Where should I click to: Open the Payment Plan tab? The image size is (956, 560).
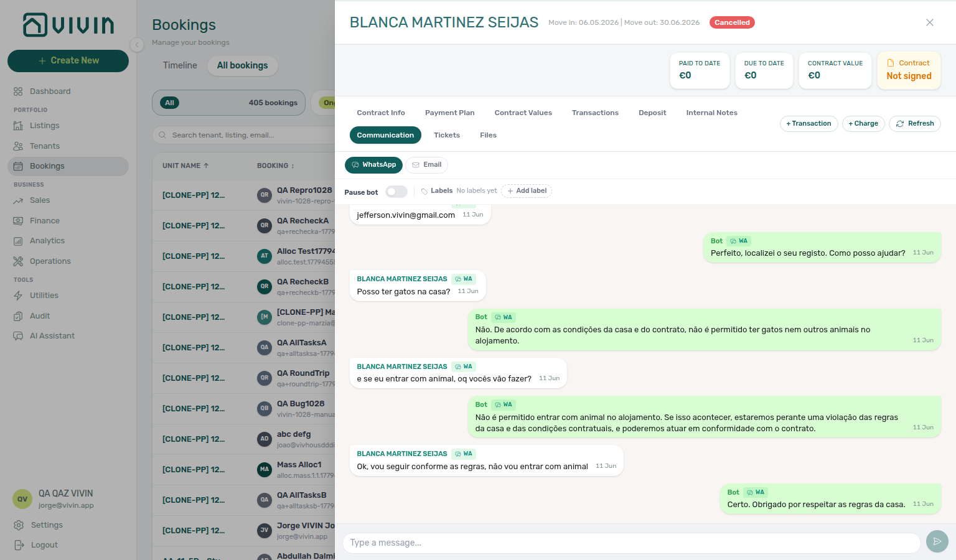pos(450,113)
